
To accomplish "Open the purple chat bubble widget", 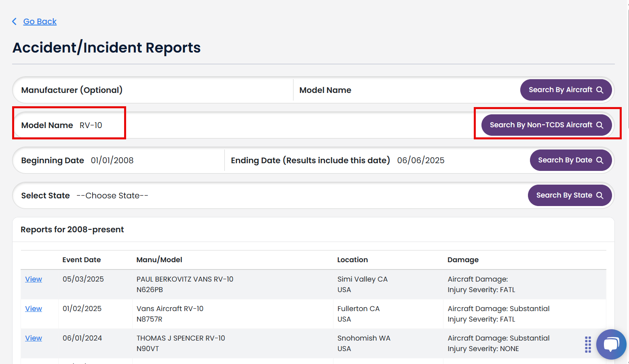I will coord(611,344).
